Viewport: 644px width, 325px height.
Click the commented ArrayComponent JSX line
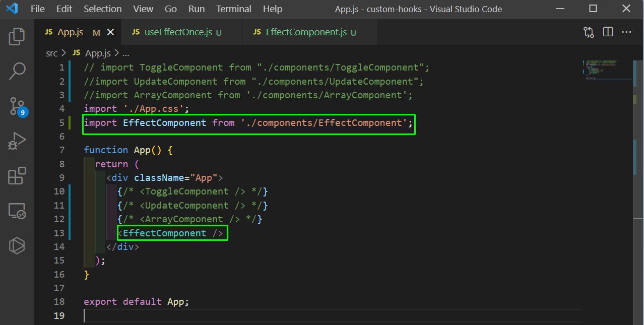click(190, 219)
